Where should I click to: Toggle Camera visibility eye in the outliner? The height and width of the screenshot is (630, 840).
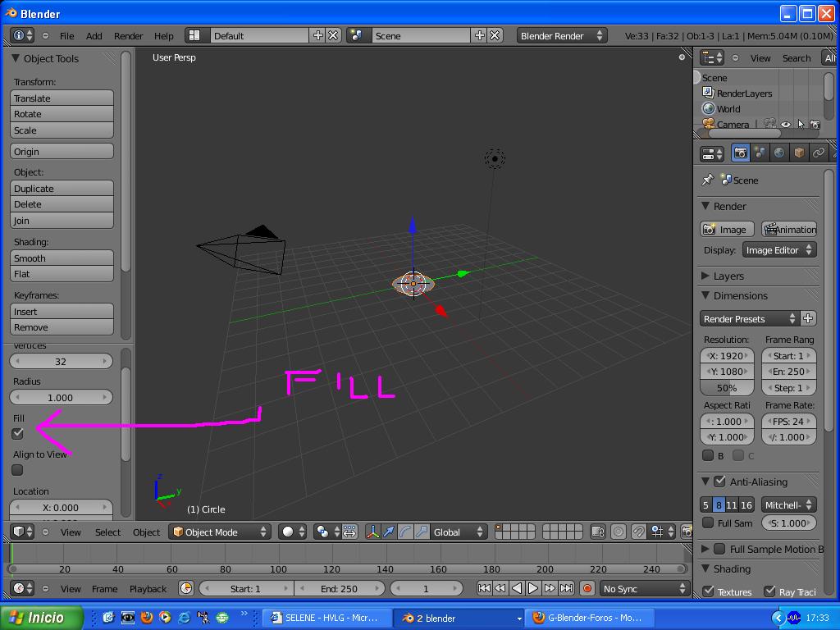(785, 125)
